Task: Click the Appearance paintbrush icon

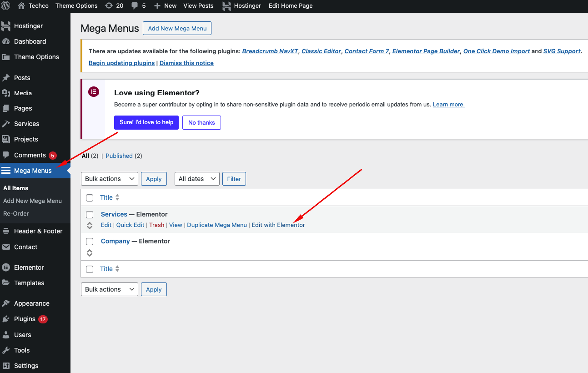Action: (6, 303)
